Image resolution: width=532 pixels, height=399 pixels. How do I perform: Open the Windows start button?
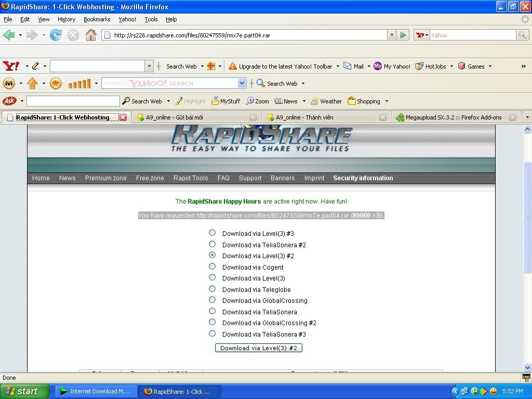25,391
